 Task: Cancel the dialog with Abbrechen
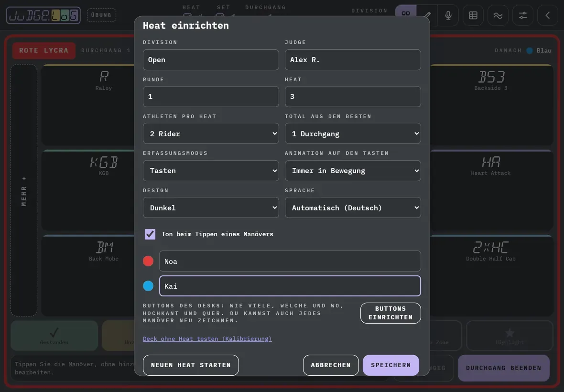tap(331, 365)
